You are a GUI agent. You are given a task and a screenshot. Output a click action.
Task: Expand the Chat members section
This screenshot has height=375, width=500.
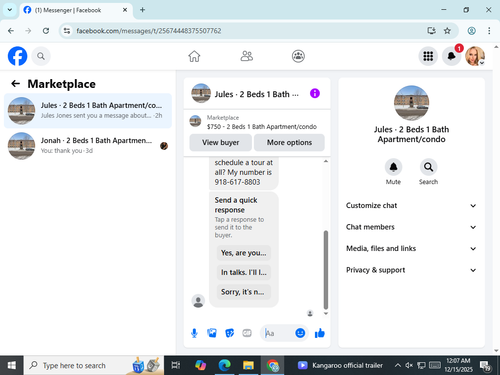pos(411,227)
